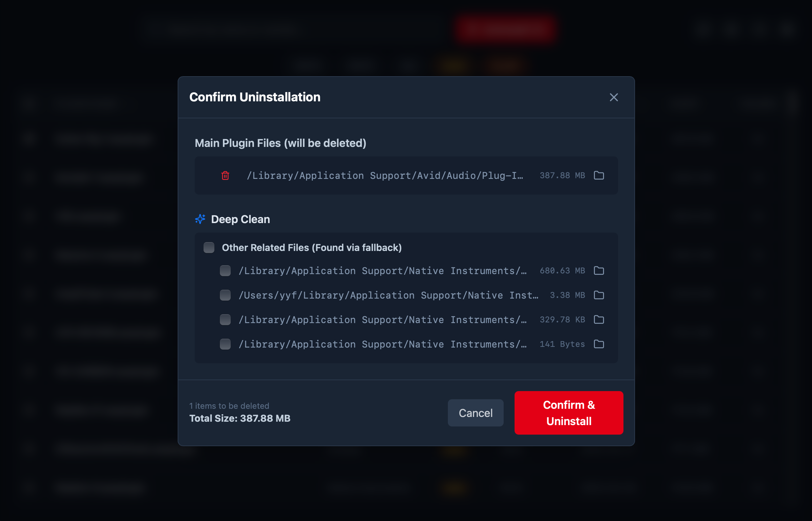Screen dimensions: 812x521
Task: Click the '1 items to be deleted' text
Action: pyautogui.click(x=229, y=406)
